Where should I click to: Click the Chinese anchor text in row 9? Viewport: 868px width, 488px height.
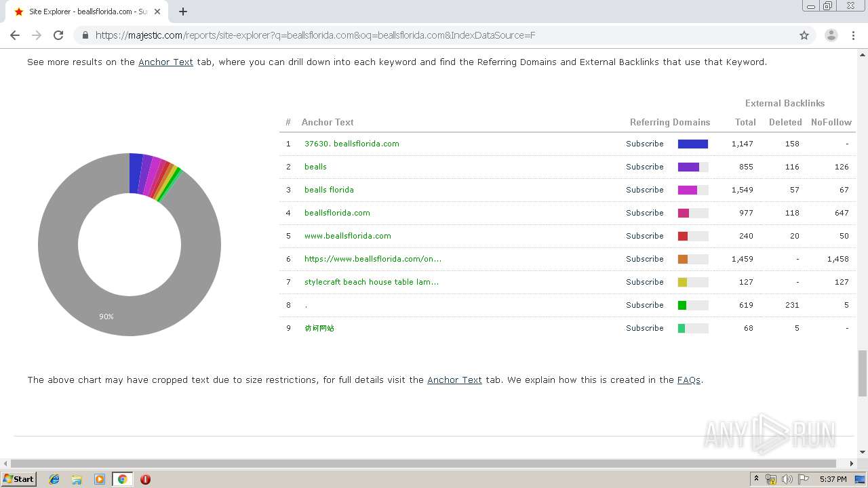(x=319, y=328)
